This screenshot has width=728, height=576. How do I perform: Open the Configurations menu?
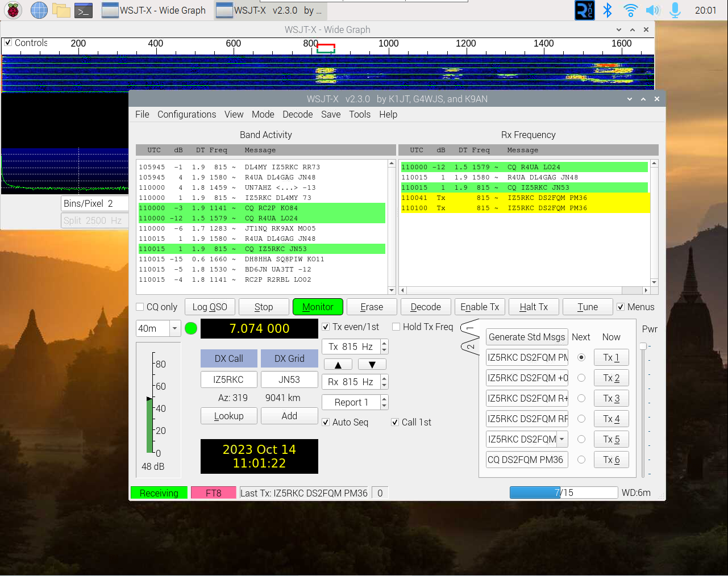pyautogui.click(x=186, y=114)
